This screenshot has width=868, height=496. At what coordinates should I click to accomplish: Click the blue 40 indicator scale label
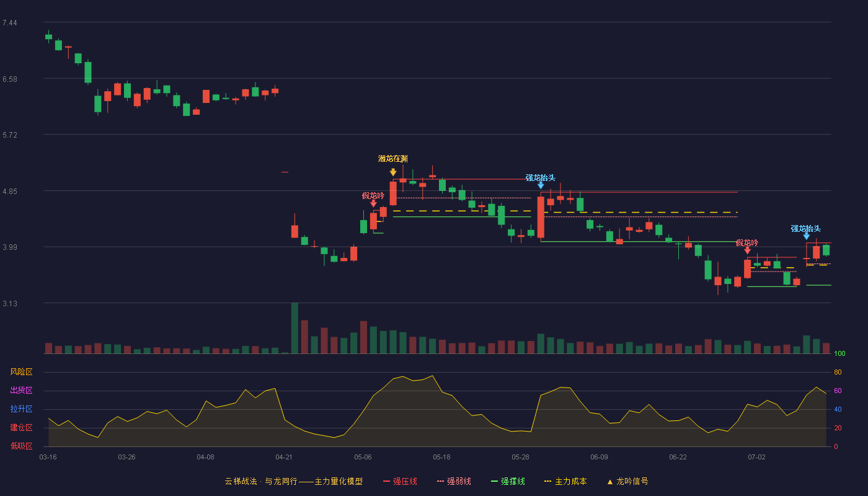(x=838, y=409)
